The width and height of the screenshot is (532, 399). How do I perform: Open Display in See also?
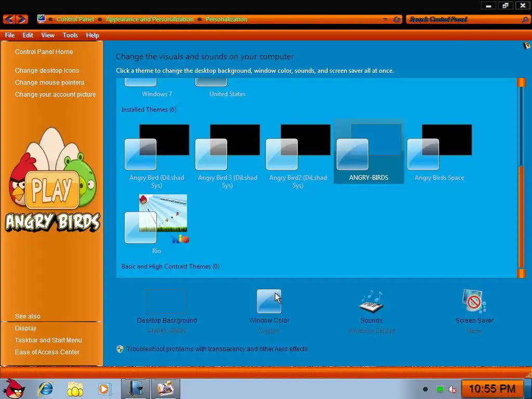(25, 328)
